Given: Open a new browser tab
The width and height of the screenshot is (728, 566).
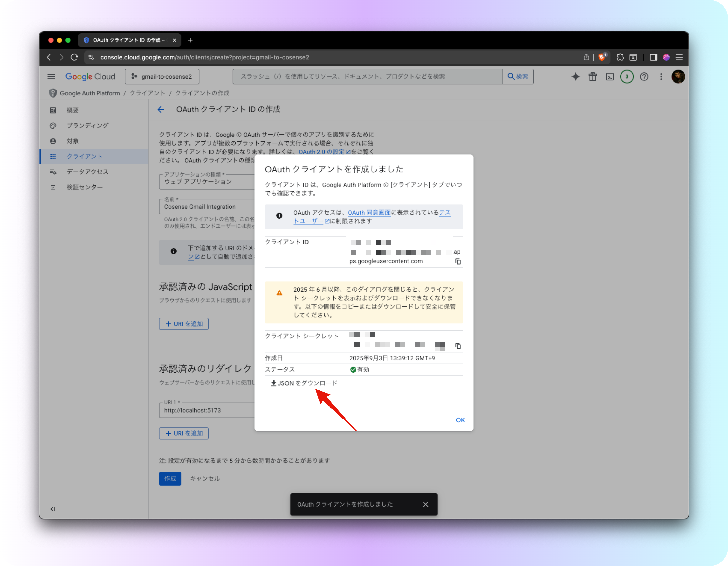Looking at the screenshot, I should [190, 40].
